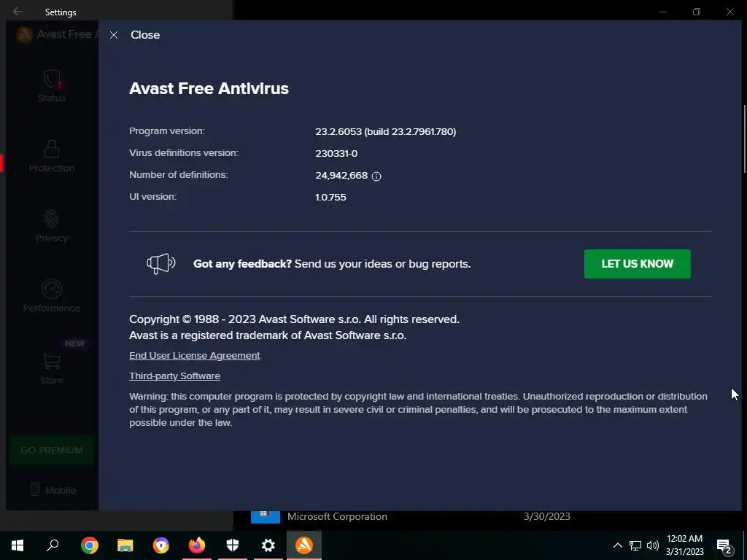Click the network icon in system tray
The width and height of the screenshot is (747, 560).
(x=635, y=545)
